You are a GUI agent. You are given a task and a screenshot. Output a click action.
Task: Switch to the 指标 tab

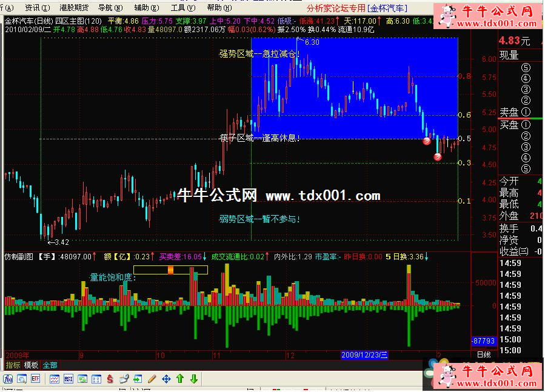click(x=13, y=365)
